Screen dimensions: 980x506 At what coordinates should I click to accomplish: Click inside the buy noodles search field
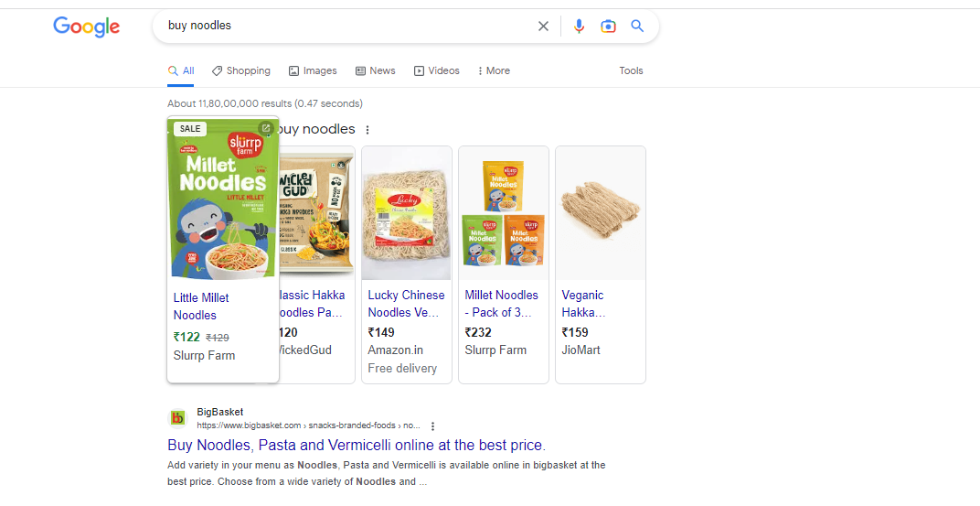[x=347, y=27]
